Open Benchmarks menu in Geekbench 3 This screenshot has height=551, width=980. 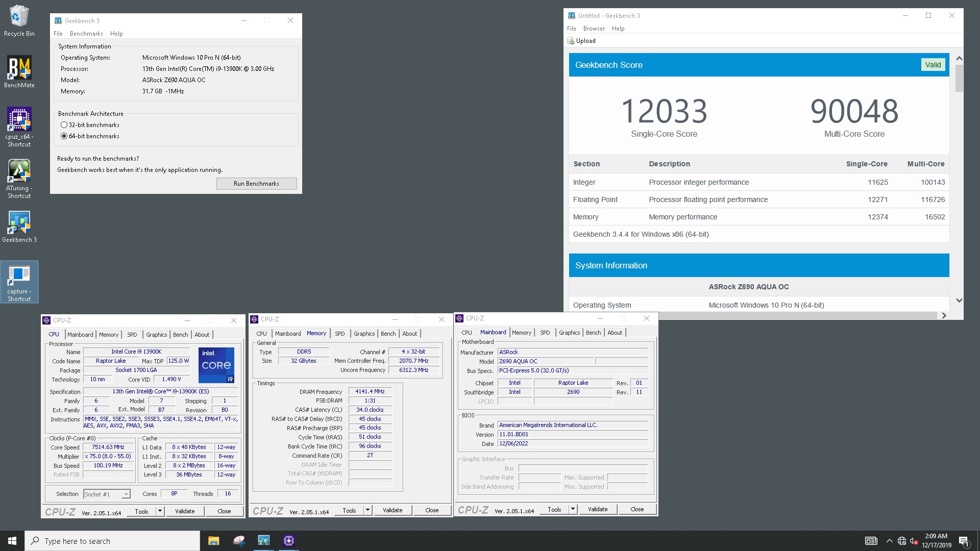86,34
